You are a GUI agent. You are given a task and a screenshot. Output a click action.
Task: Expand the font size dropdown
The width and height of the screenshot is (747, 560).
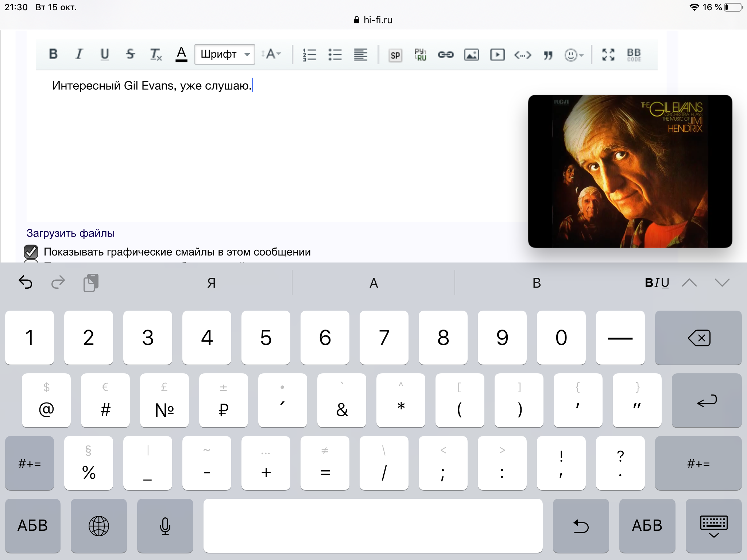point(271,54)
